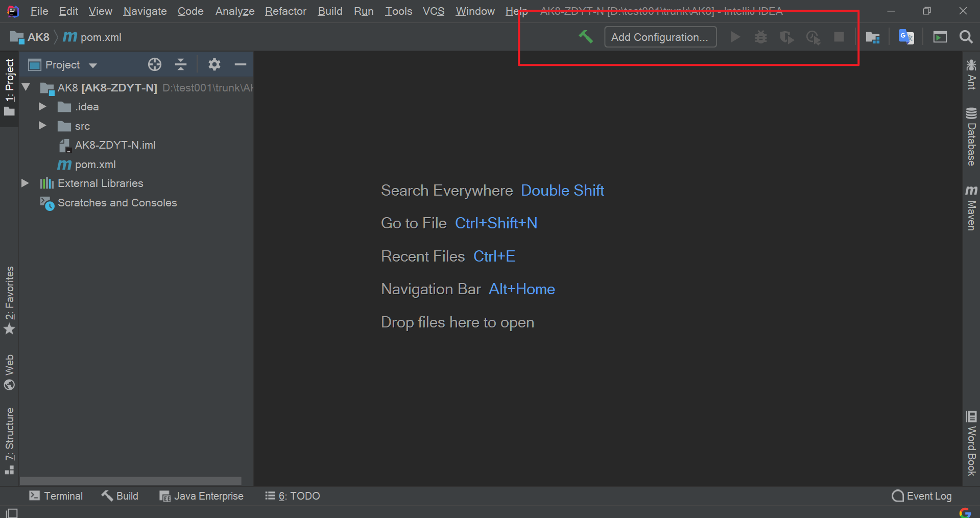Open the Run menu
This screenshot has height=518, width=980.
[364, 11]
